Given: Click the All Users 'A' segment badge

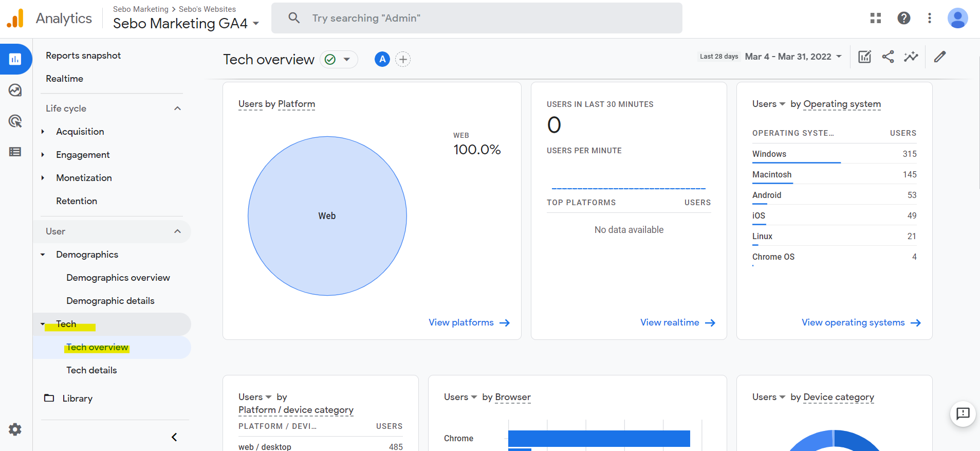Looking at the screenshot, I should click(382, 60).
